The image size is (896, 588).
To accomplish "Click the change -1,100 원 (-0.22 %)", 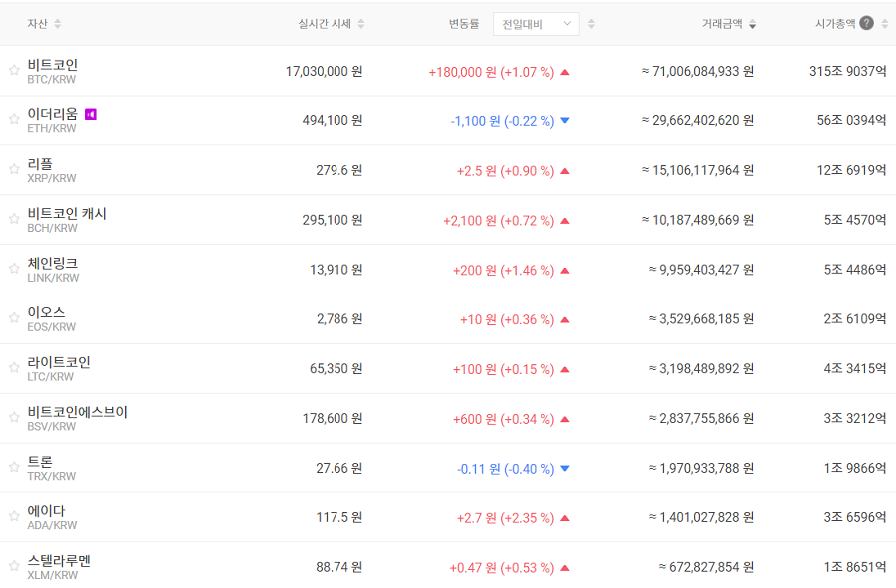I will pyautogui.click(x=502, y=121).
